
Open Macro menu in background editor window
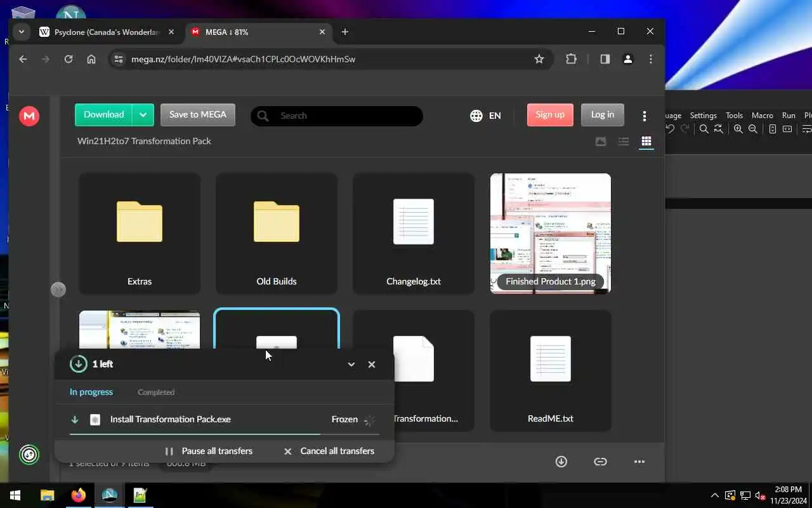[763, 116]
